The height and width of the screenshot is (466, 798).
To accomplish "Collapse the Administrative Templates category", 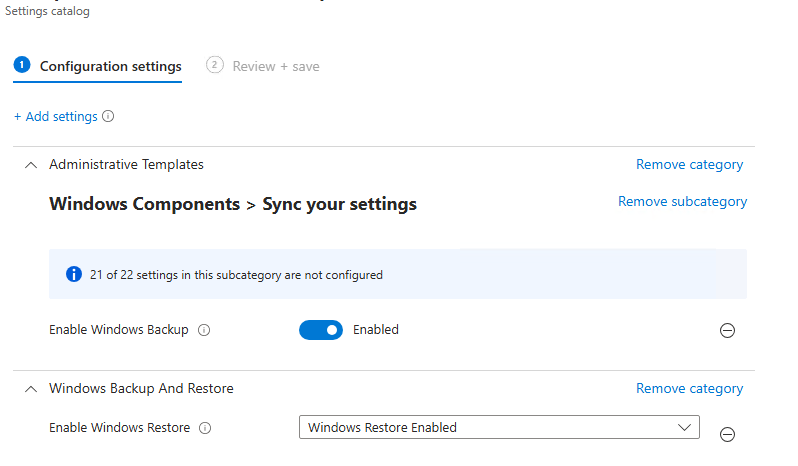I will coord(31,165).
